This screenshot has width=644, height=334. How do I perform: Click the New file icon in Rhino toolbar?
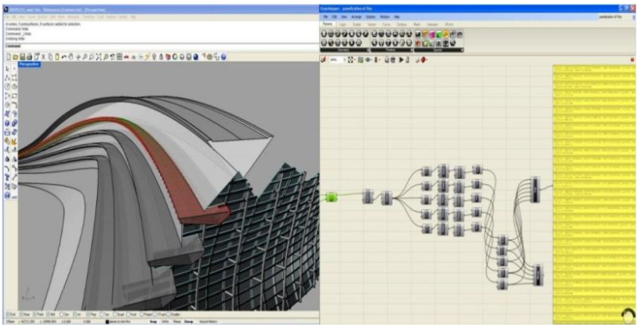pos(9,57)
